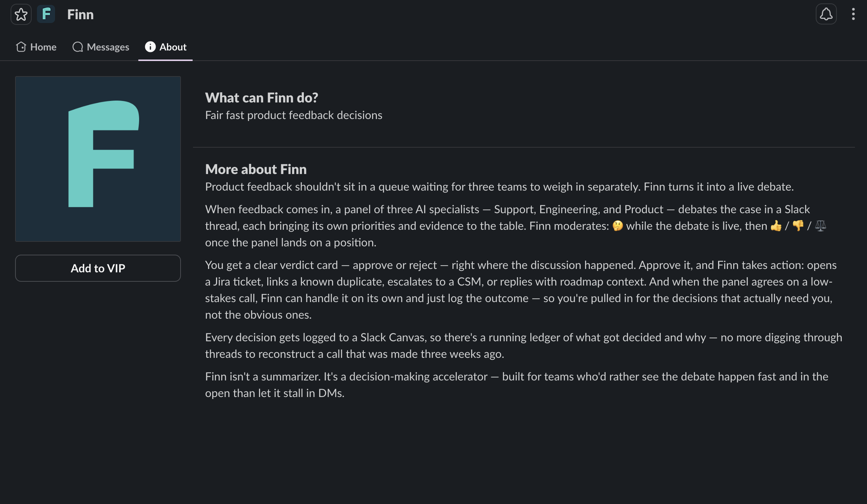This screenshot has height=504, width=867.
Task: Click the 'Fair fast product feedback decisions' text
Action: [294, 115]
